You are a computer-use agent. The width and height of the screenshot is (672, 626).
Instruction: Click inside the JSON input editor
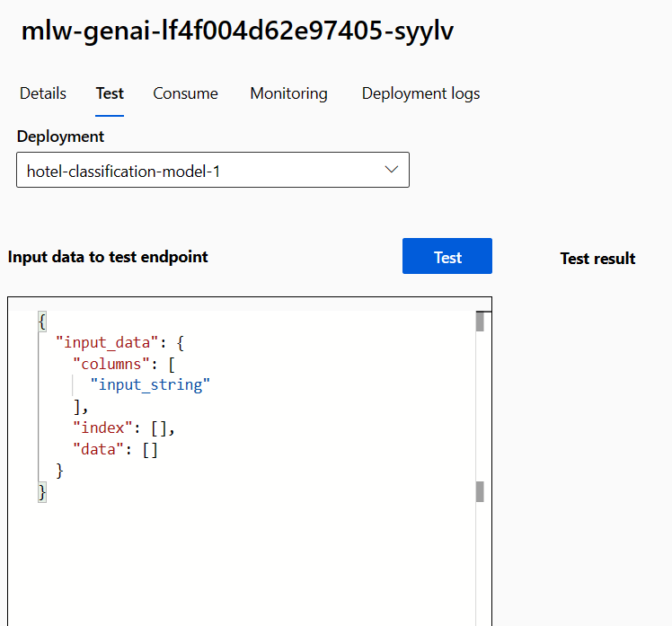[x=250, y=461]
